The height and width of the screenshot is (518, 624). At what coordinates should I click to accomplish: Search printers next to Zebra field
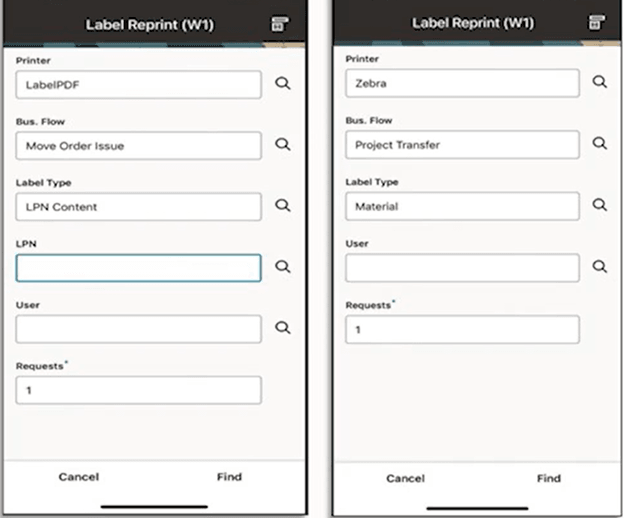(600, 82)
